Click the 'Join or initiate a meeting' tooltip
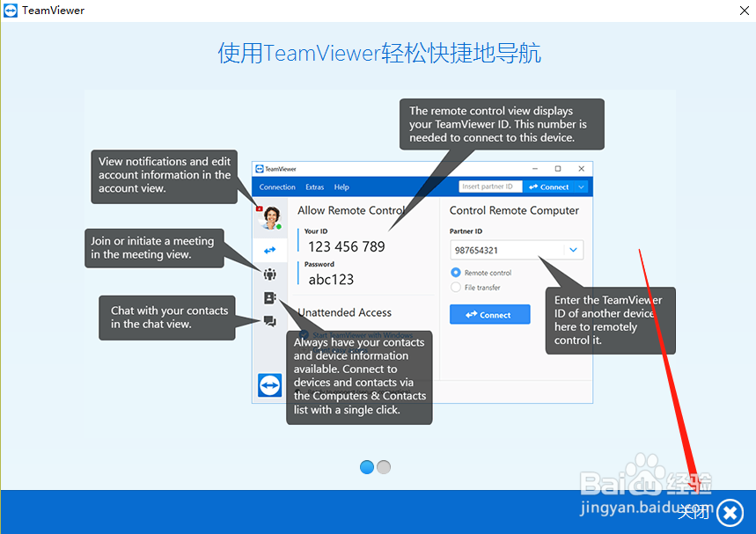 (154, 248)
